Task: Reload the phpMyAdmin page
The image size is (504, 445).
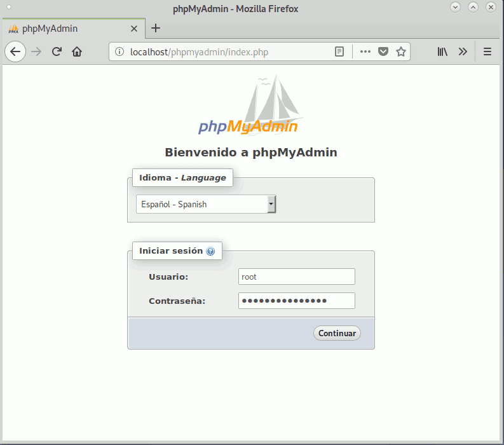Action: (x=57, y=52)
